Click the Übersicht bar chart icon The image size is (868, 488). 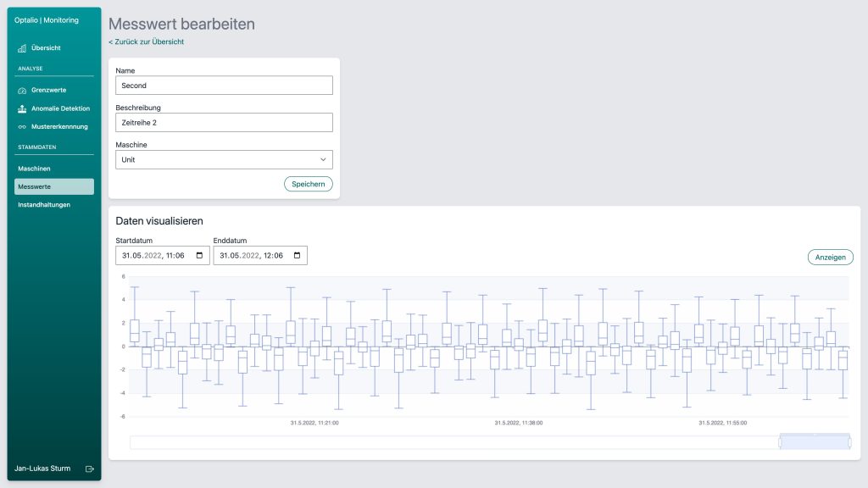22,48
